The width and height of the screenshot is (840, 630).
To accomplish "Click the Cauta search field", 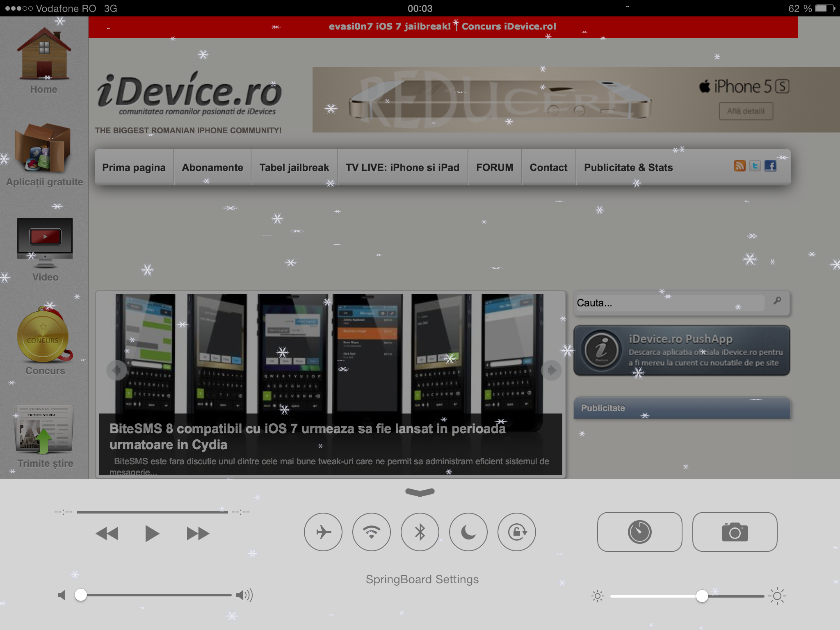I will tap(670, 303).
